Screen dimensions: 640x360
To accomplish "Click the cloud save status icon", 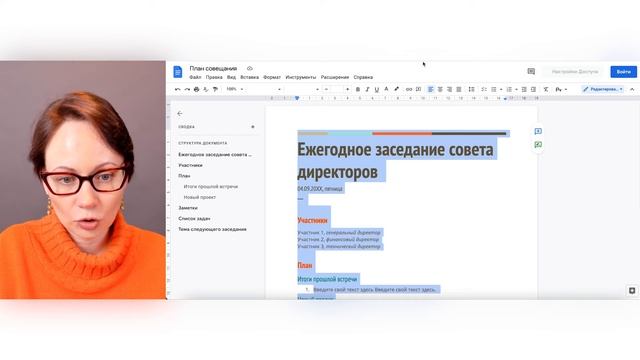I will click(250, 68).
